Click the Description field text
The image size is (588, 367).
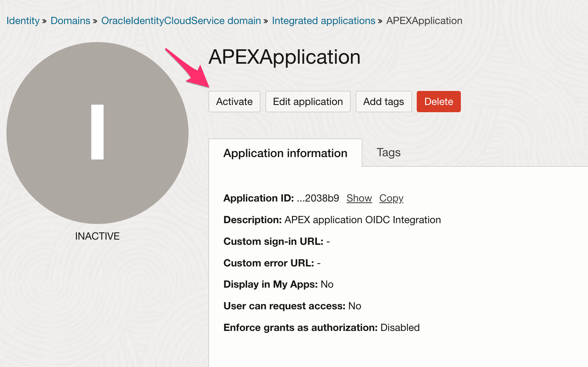362,220
